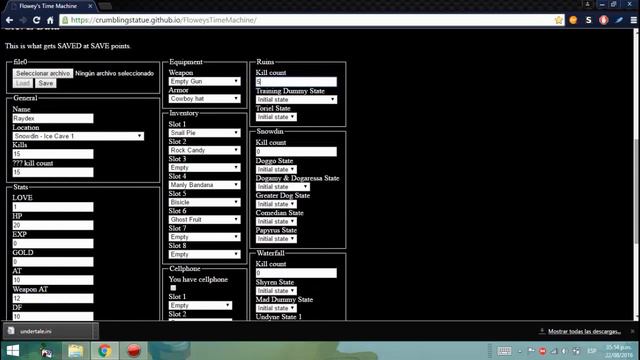This screenshot has height=360, width=640.
Task: Click the EXP input field
Action: 53,244
